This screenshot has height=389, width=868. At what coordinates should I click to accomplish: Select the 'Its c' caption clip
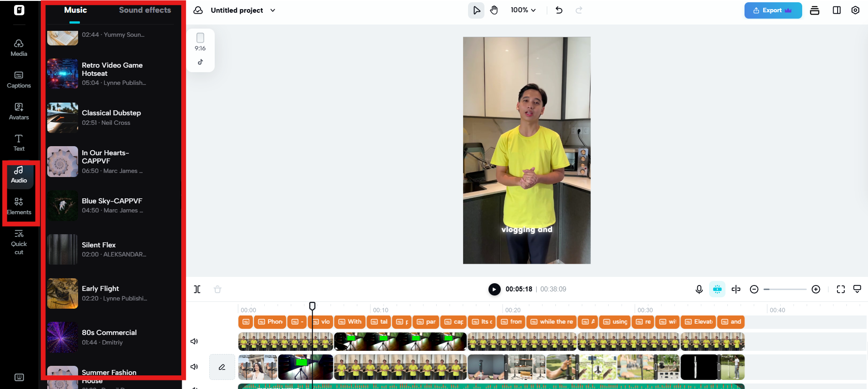[x=482, y=322]
